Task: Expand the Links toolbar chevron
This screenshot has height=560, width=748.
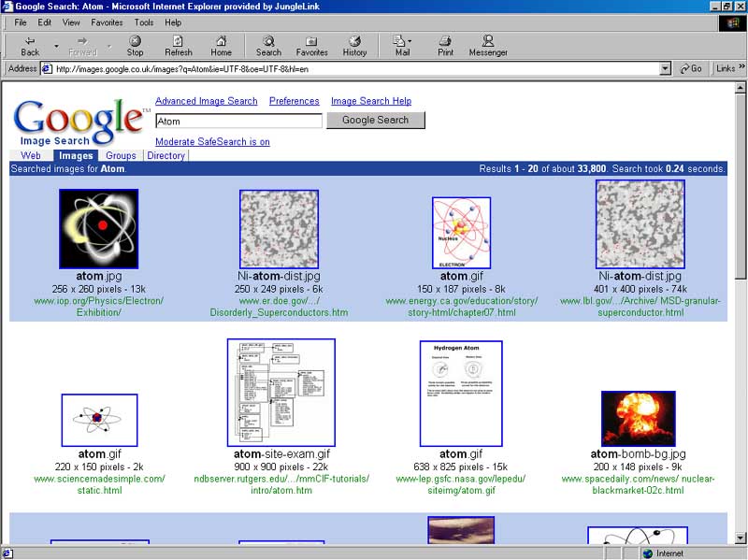Action: (741, 66)
